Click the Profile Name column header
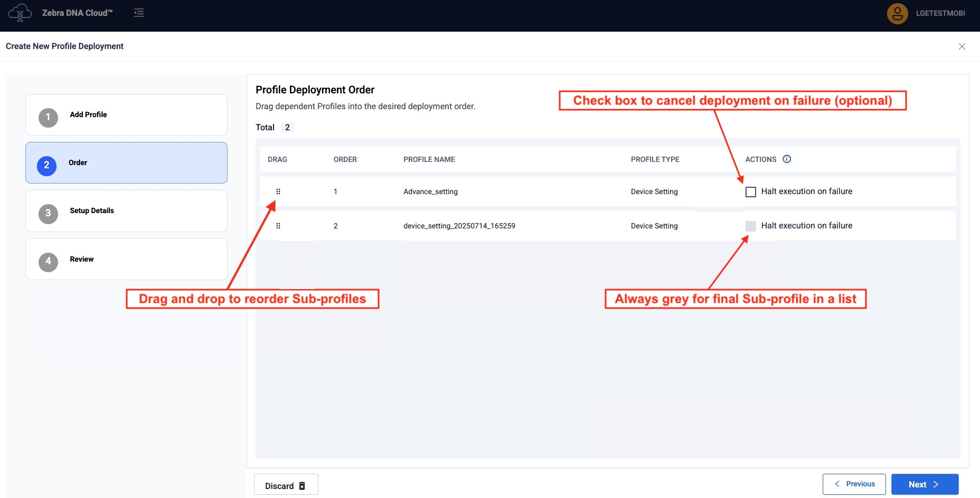Screen dimensions: 980x498 pos(429,159)
